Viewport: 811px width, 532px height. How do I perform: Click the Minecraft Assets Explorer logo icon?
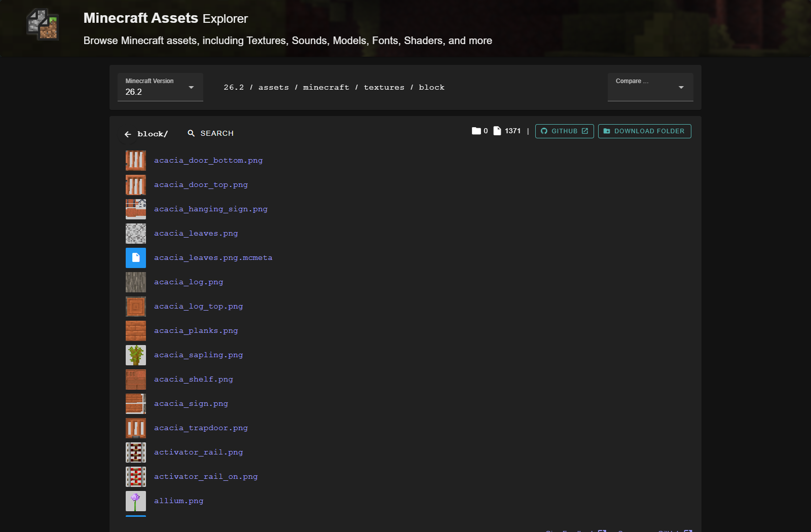tap(43, 24)
